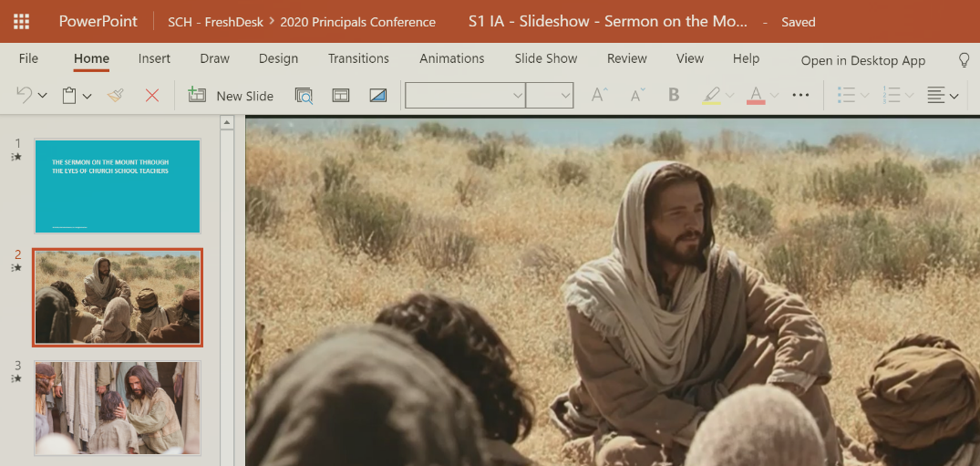Open the File menu
The image size is (980, 466).
click(29, 58)
